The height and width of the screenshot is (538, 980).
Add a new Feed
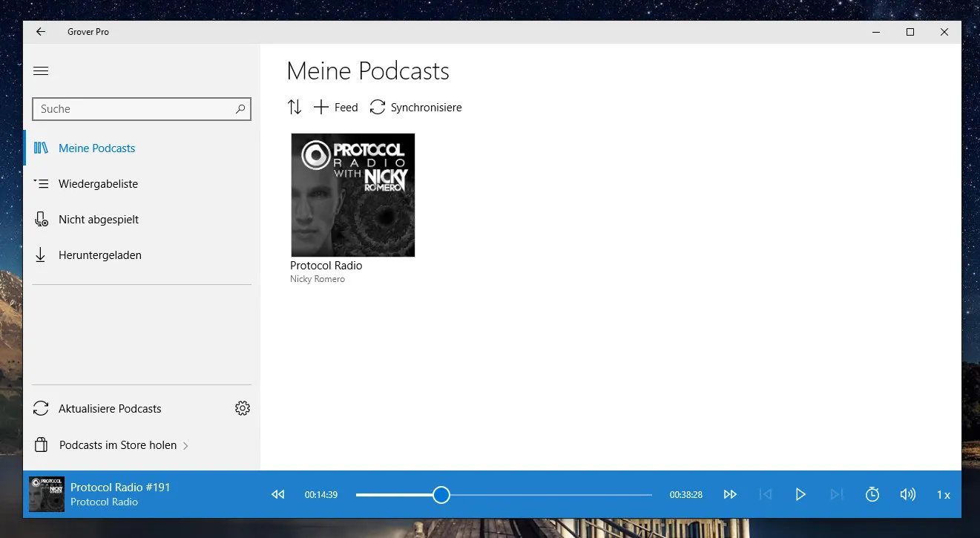pyautogui.click(x=335, y=108)
